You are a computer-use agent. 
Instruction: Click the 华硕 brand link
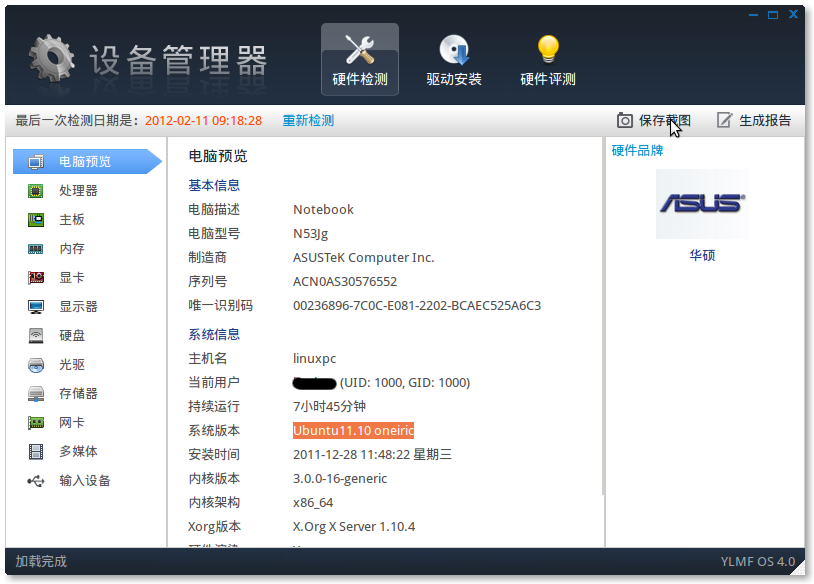(702, 255)
